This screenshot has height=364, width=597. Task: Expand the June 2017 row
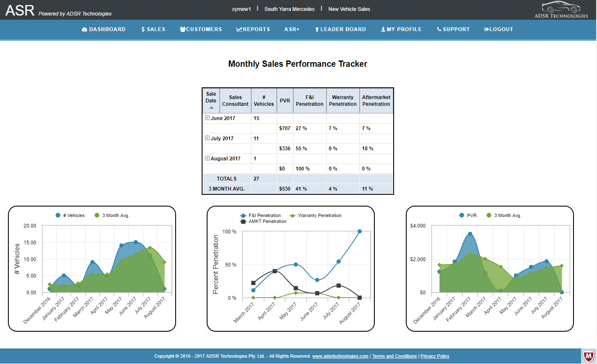coord(207,118)
